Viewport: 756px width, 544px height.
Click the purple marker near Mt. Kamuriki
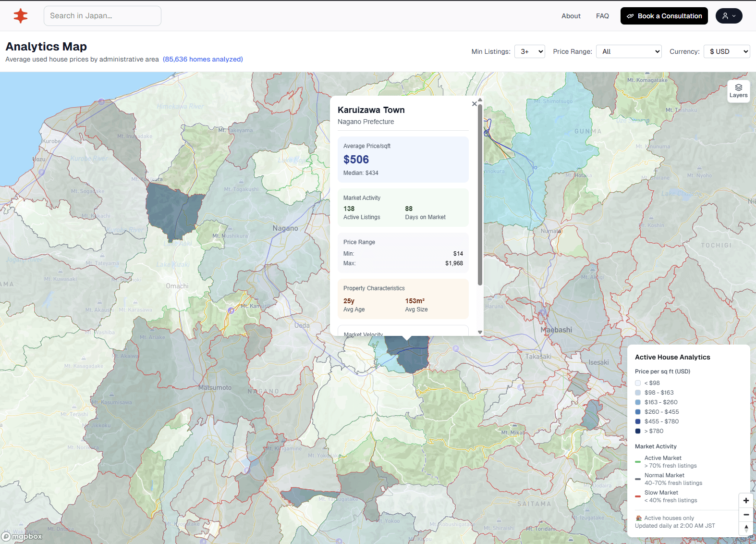click(231, 310)
